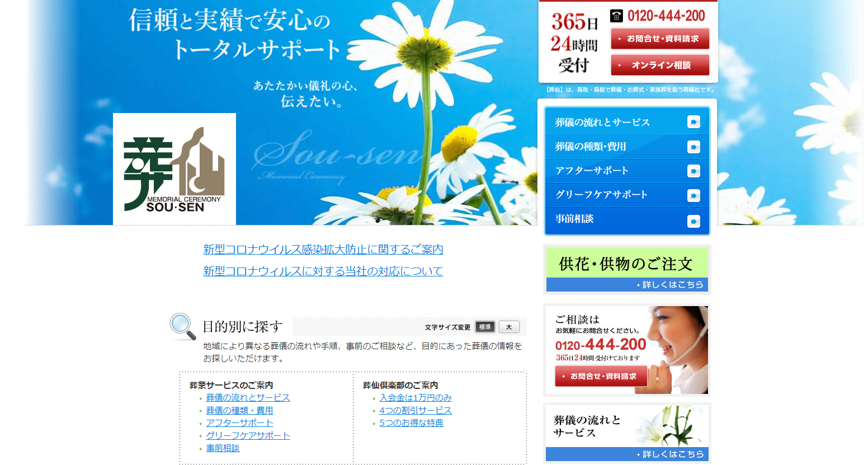Open the 新型コロナウイルス感染拡大防止に関するご案内 link

(323, 250)
